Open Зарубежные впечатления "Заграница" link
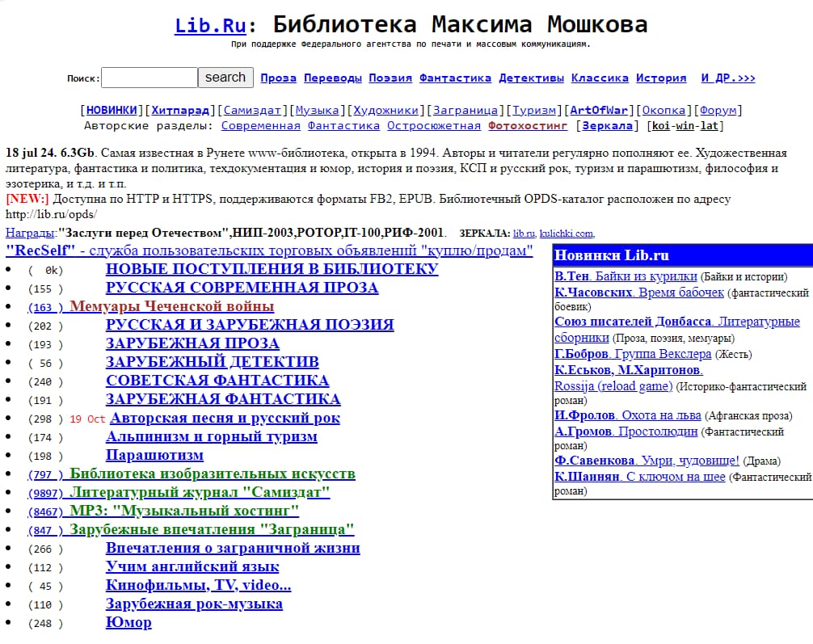The image size is (813, 644). tap(212, 530)
